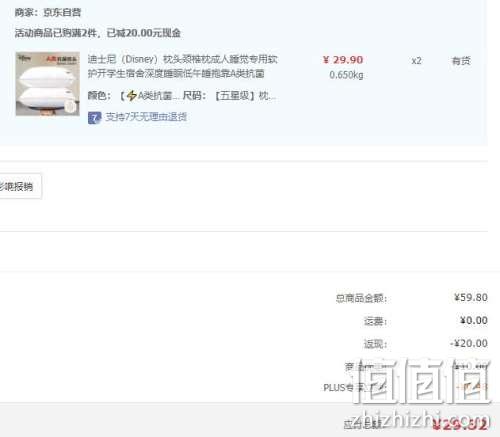The image size is (500, 437).
Task: Click the red 应付总额 payable total
Action: tap(460, 424)
